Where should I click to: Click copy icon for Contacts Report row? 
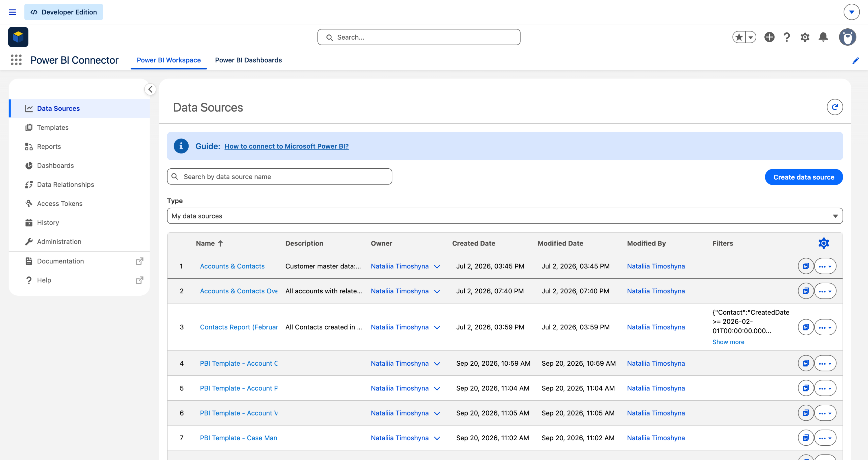tap(806, 327)
